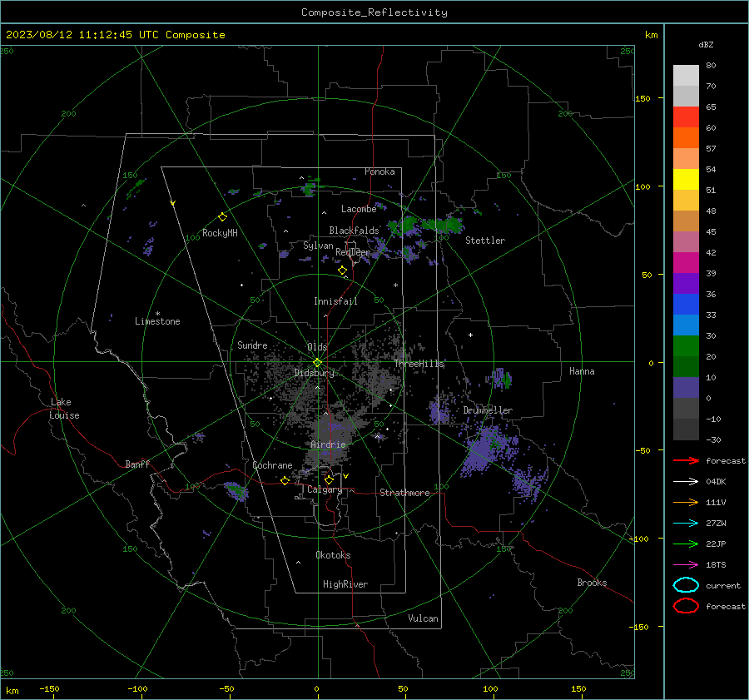Click the Airdrie town label
Screen dimensions: 749x700
[328, 444]
